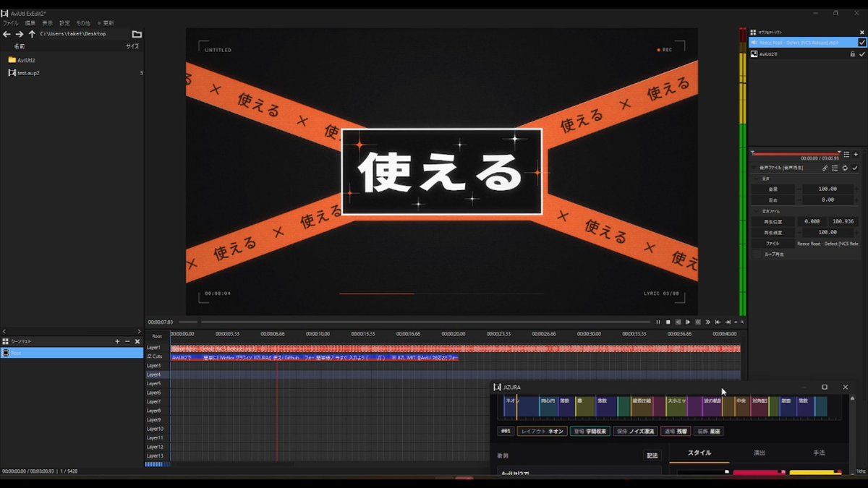Close the scene list panel
The width and height of the screenshot is (868, 488).
137,341
